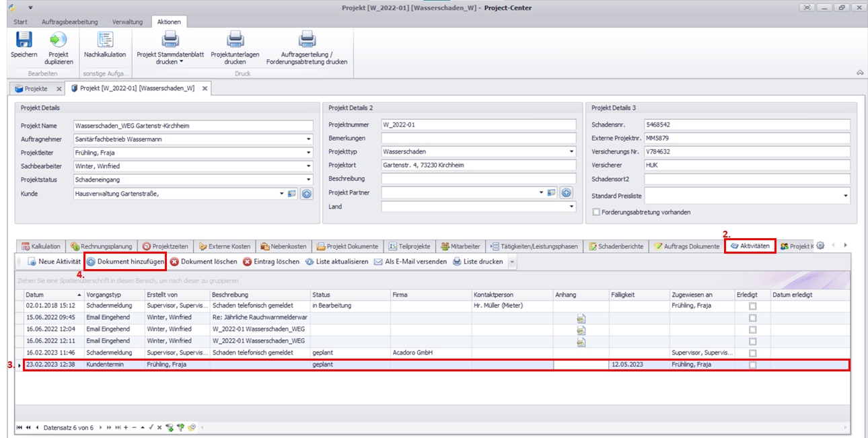Open Nachkalkulation from the ribbon
This screenshot has height=438, width=868.
click(x=105, y=40)
